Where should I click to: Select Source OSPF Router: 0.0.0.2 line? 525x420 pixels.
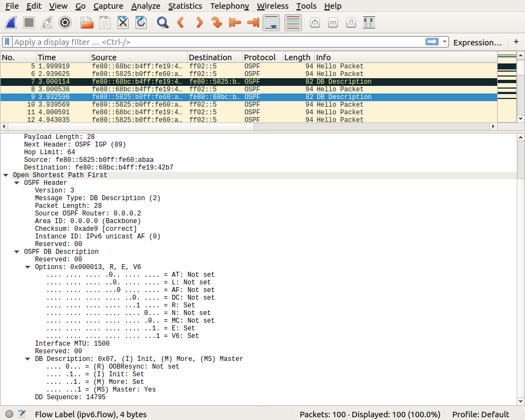point(88,213)
